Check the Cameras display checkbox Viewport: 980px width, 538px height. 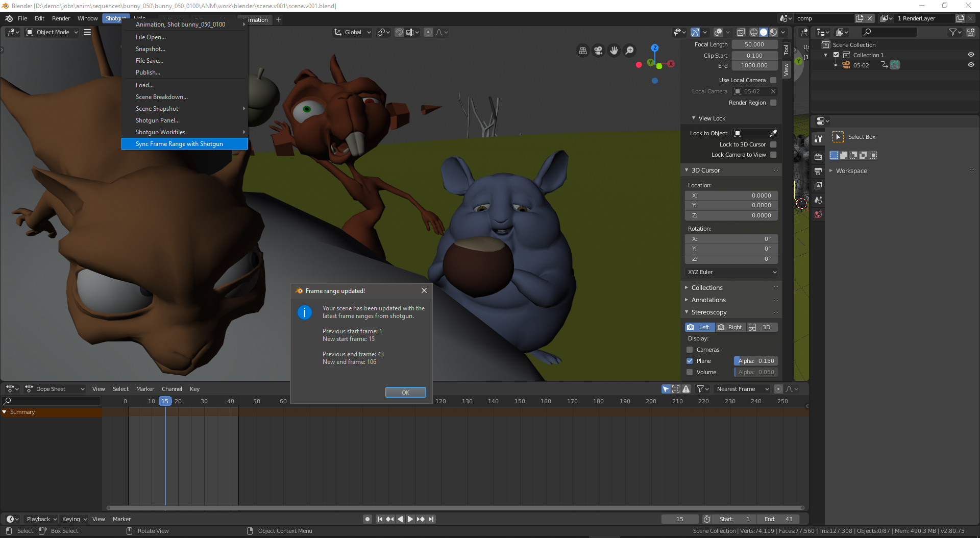pos(690,350)
